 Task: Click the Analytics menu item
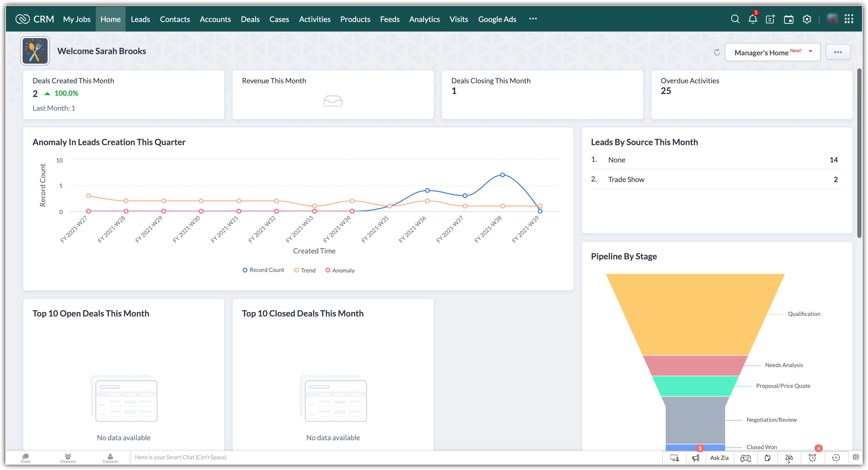pos(425,19)
